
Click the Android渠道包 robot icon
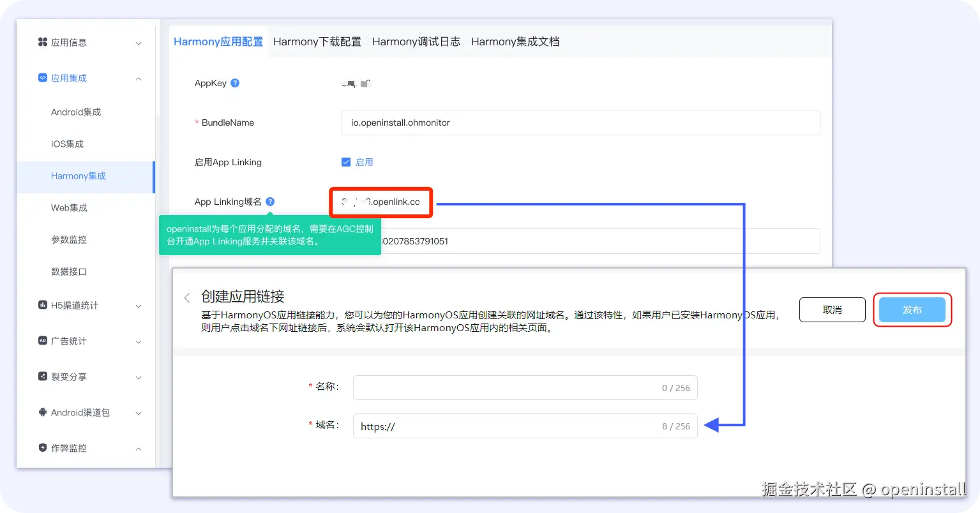pyautogui.click(x=43, y=412)
